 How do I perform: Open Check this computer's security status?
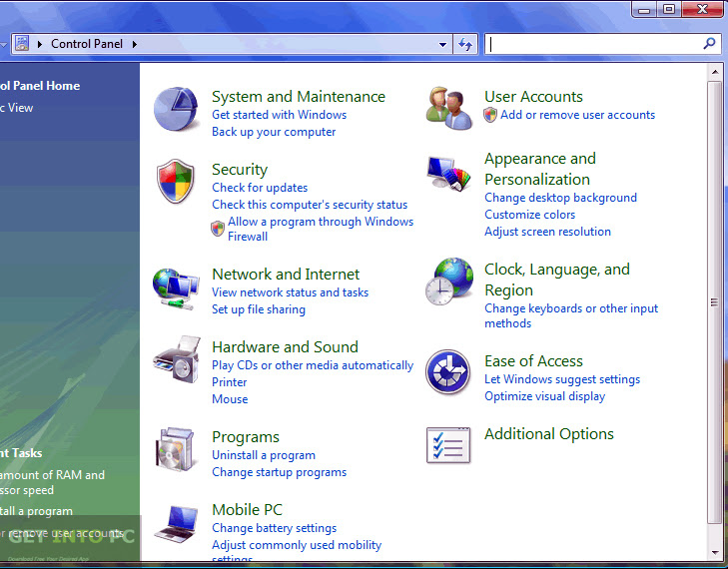pos(310,205)
